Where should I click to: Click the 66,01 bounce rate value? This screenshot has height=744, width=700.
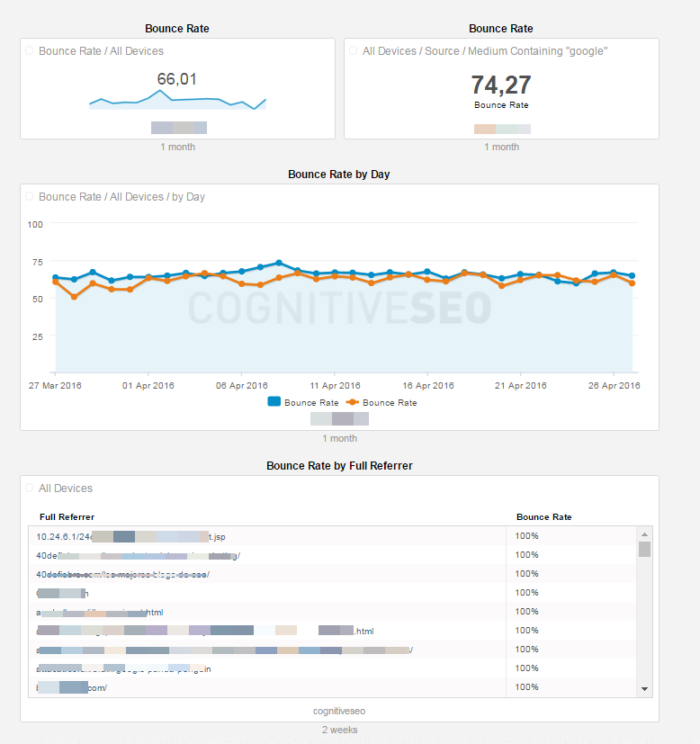coord(177,79)
